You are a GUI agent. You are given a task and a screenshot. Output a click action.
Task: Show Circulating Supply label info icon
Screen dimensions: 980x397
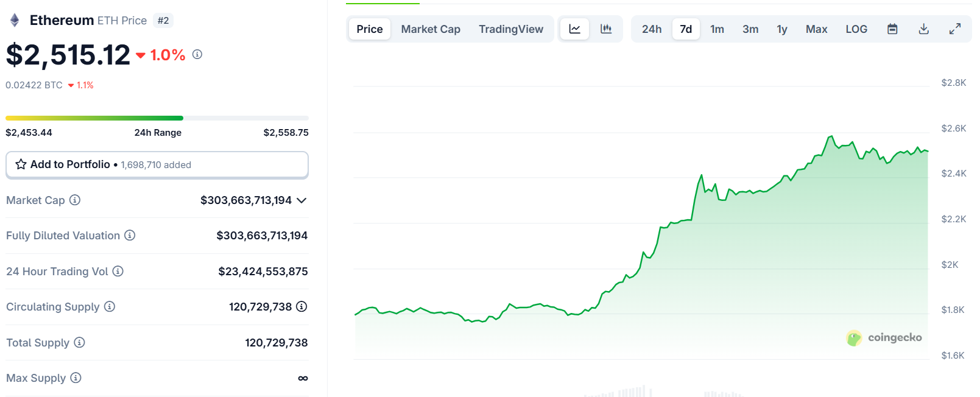click(x=110, y=306)
